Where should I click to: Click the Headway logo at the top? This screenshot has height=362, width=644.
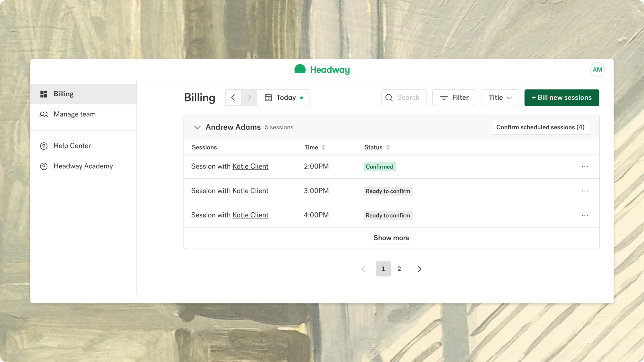321,69
